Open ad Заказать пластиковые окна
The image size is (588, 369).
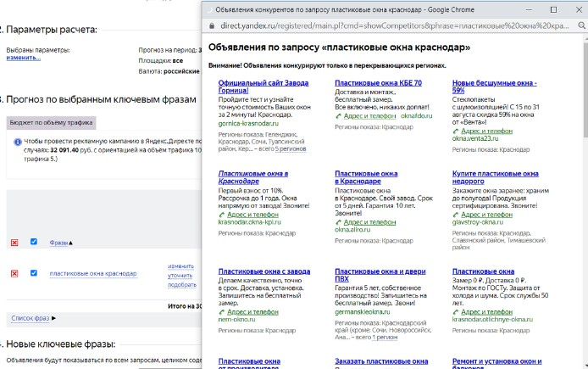381,361
